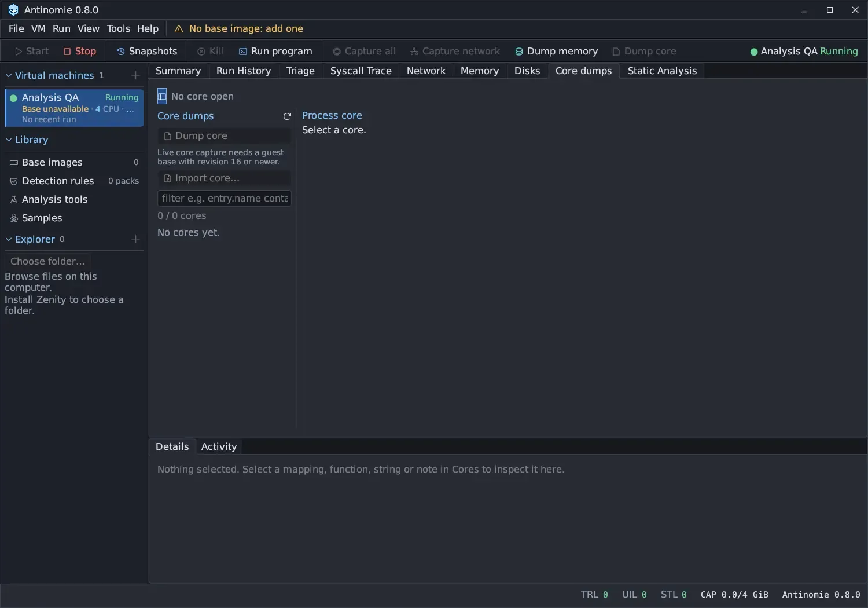This screenshot has height=608, width=868.
Task: Open Detection rules in Library
Action: point(74,181)
